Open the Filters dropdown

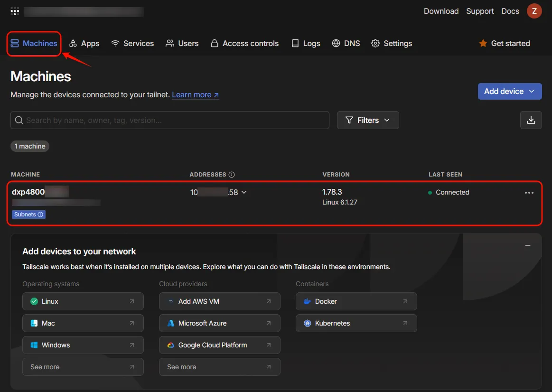[x=367, y=120]
